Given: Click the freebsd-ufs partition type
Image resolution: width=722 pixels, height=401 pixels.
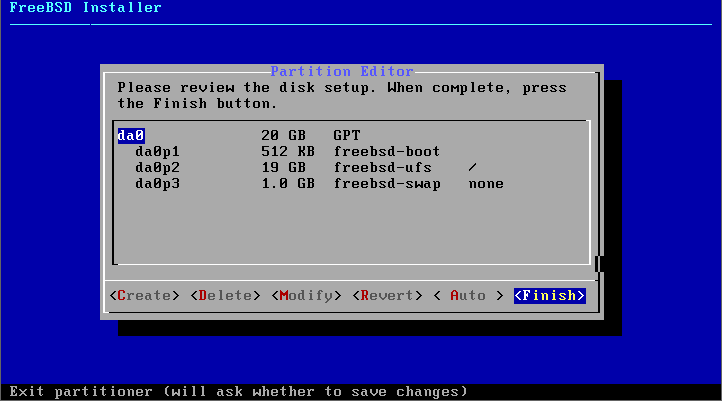Looking at the screenshot, I should click(383, 167).
